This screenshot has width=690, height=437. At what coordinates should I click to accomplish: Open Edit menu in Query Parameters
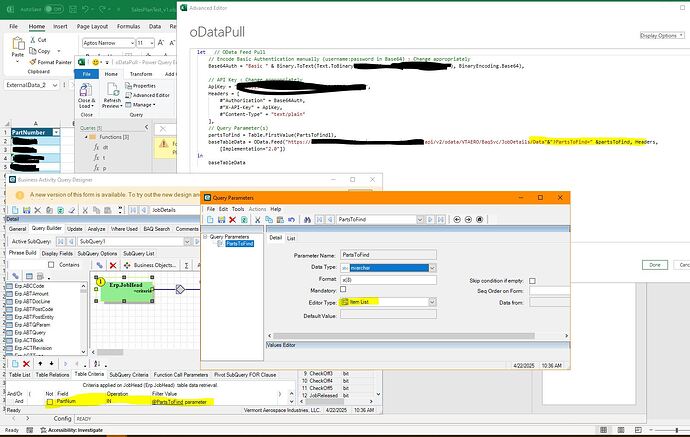click(224, 209)
